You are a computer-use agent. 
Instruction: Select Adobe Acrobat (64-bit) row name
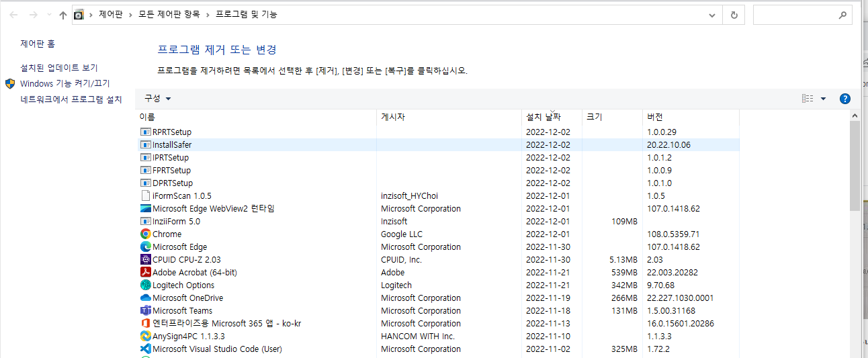[195, 273]
